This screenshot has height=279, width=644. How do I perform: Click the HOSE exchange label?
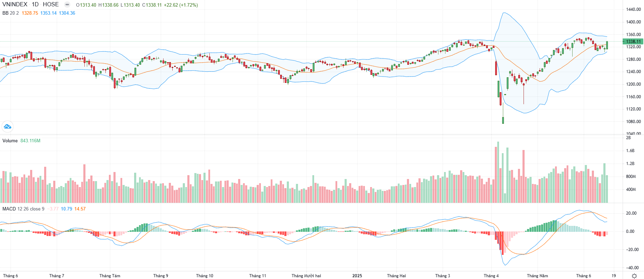pyautogui.click(x=51, y=5)
